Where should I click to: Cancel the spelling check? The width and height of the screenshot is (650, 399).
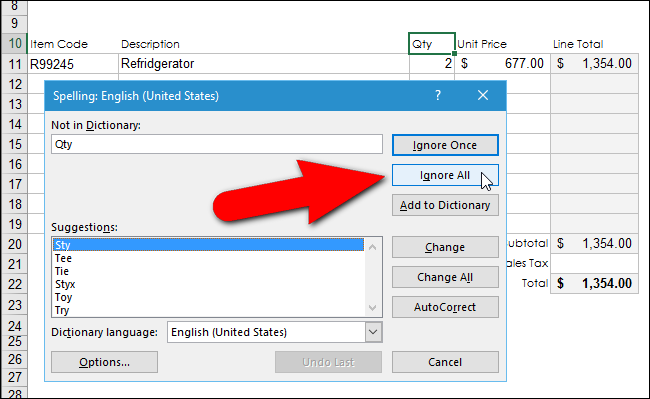445,362
